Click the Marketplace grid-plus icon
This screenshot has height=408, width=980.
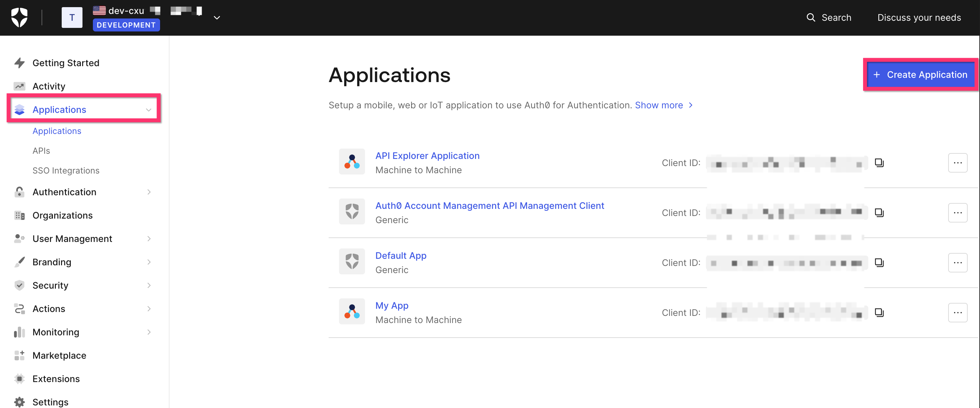click(x=19, y=355)
